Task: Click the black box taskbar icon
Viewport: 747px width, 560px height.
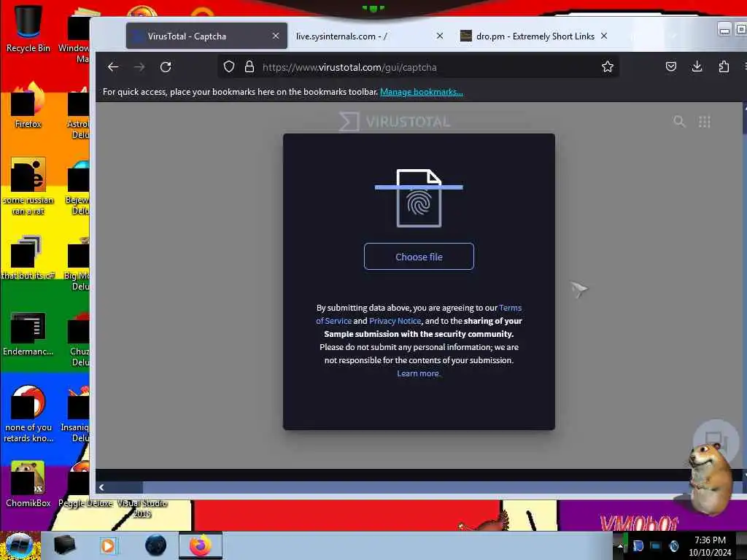Action: click(64, 545)
